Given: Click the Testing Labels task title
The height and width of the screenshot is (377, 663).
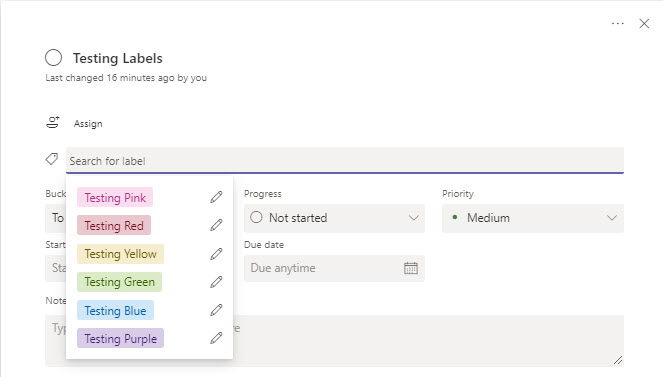Looking at the screenshot, I should 118,58.
